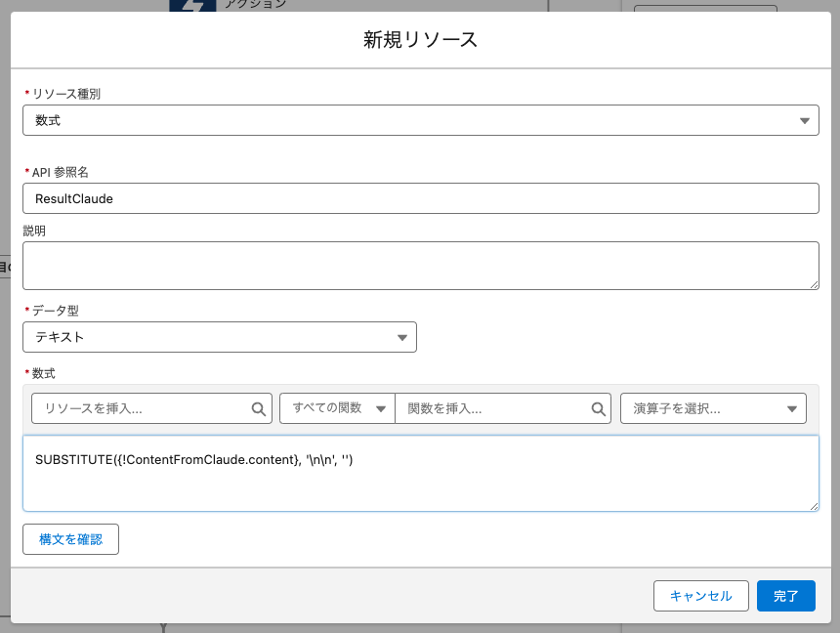The width and height of the screenshot is (840, 633).
Task: Click the dropdown arrow of リソース種別
Action: click(x=804, y=120)
